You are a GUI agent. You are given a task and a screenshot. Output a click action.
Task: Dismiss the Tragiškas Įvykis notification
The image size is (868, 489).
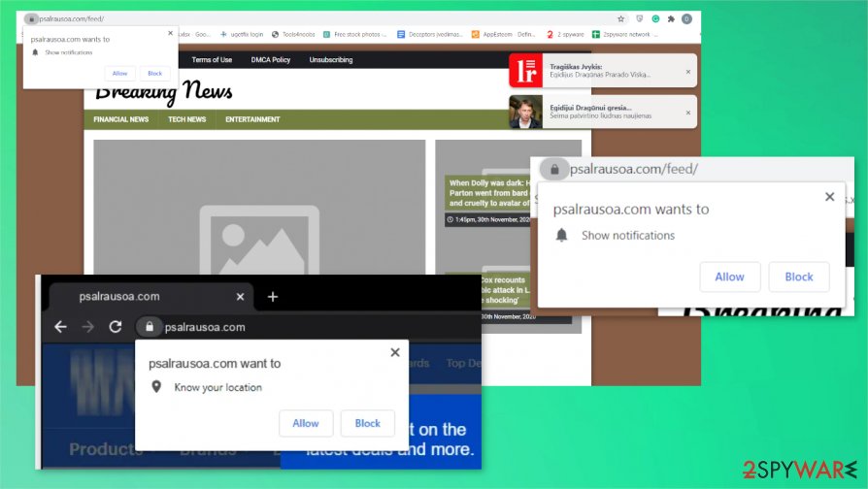pyautogui.click(x=688, y=72)
